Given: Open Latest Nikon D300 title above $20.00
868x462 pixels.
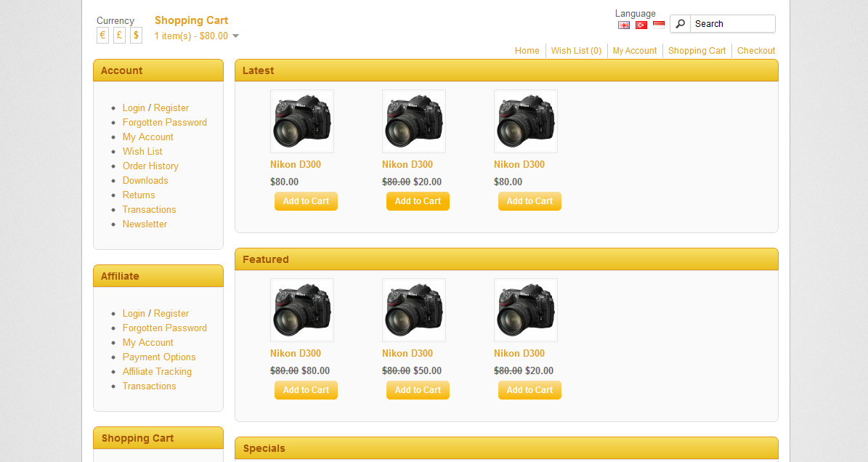Looking at the screenshot, I should [407, 164].
